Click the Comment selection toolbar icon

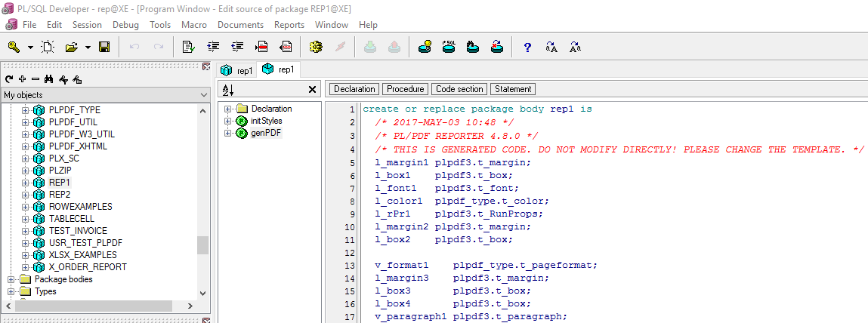pyautogui.click(x=263, y=47)
